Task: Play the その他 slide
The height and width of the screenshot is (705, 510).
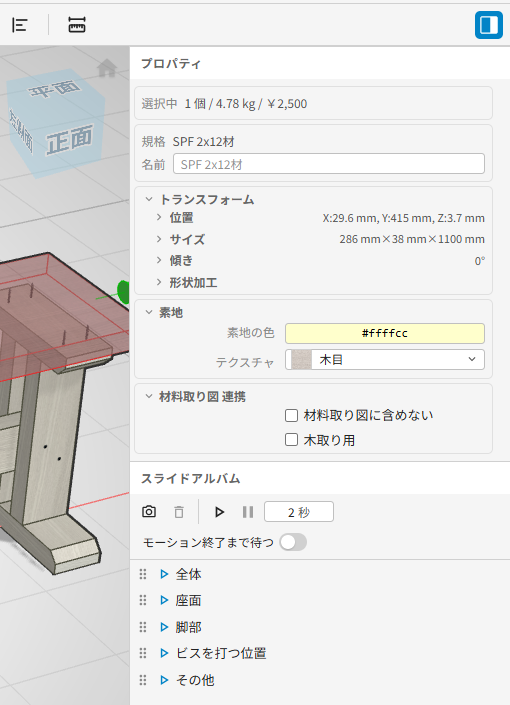Action: pos(164,680)
